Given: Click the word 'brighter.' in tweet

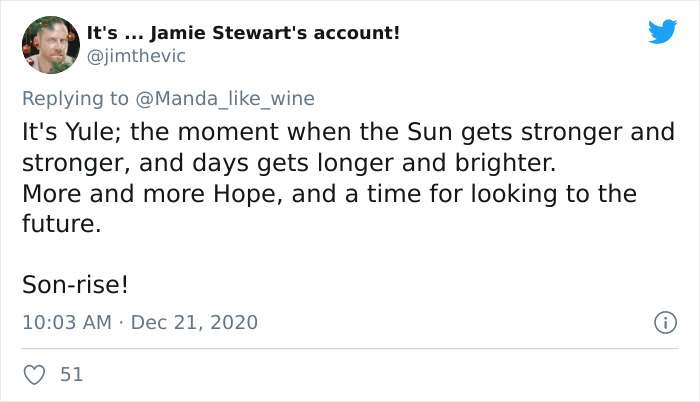Looking at the screenshot, I should click(x=505, y=163).
